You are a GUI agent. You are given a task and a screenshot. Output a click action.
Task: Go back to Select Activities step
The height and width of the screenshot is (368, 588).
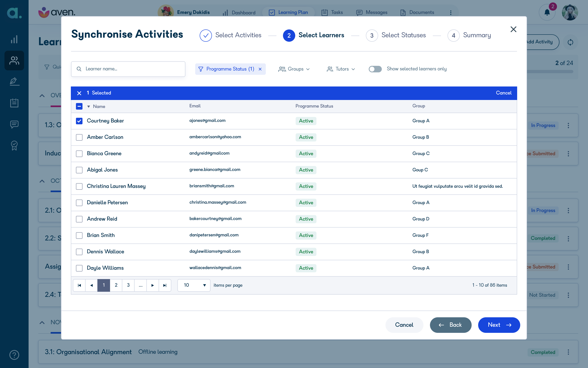231,36
